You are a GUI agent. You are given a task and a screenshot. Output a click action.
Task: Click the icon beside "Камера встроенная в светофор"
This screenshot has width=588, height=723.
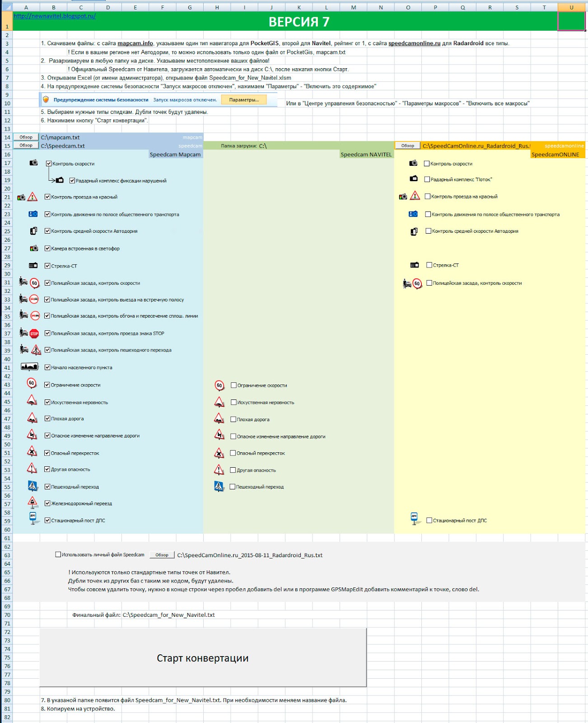[34, 248]
